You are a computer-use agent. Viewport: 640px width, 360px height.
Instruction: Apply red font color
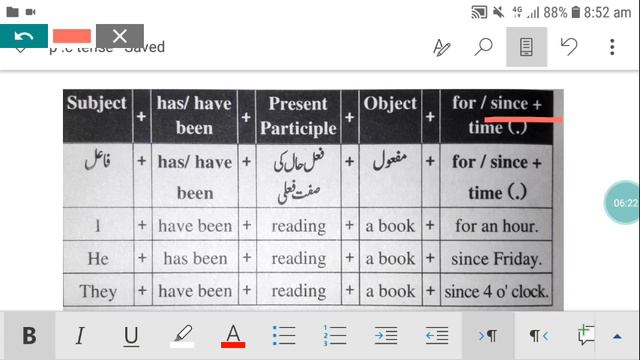point(233,336)
